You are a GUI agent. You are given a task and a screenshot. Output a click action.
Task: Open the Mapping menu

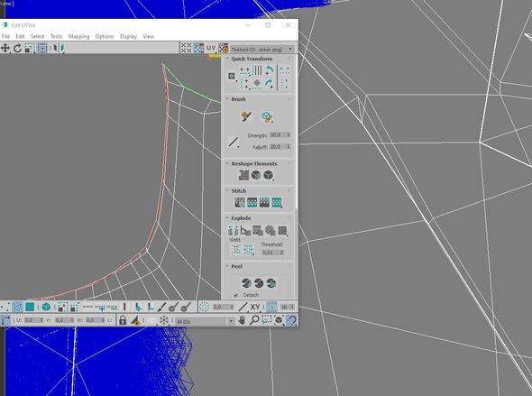78,36
